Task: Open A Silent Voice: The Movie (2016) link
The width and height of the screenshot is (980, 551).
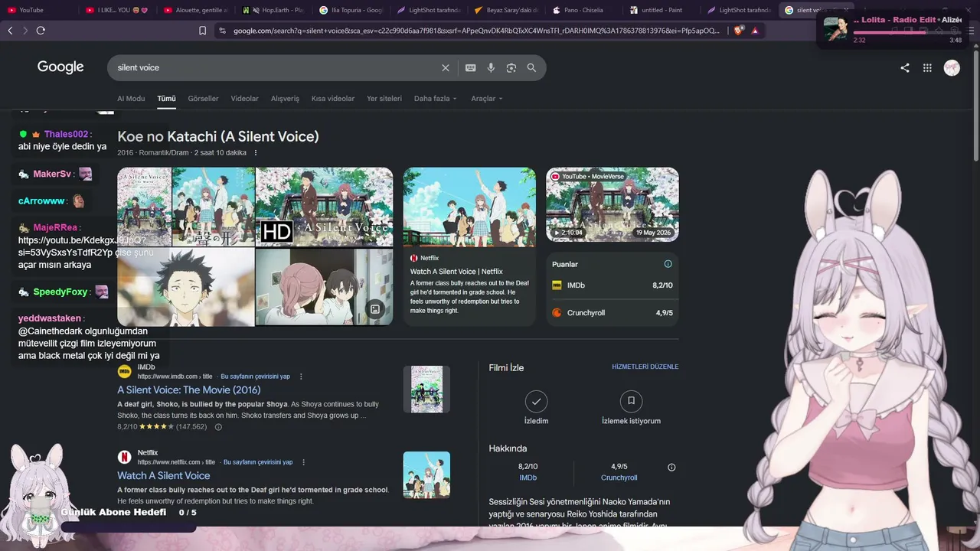Action: point(188,390)
